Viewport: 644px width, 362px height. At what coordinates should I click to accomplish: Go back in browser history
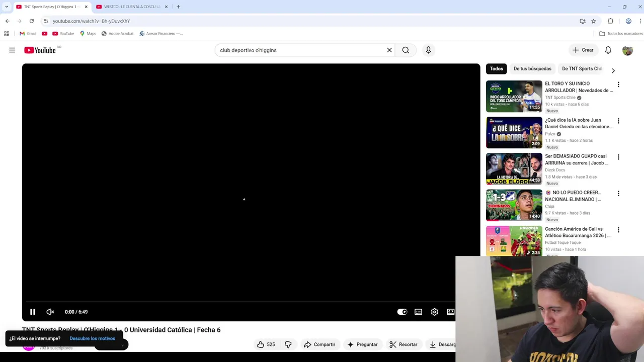(x=7, y=21)
